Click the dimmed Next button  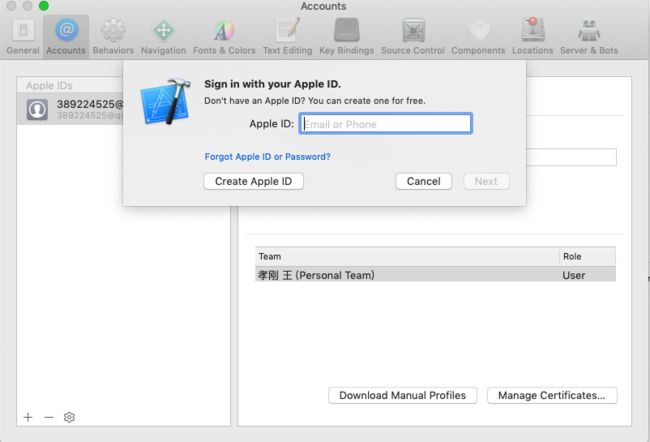[x=486, y=181]
